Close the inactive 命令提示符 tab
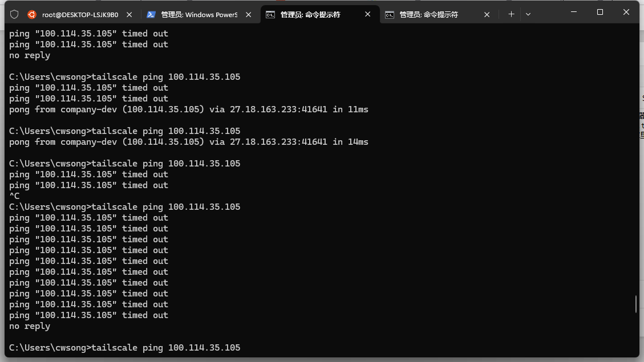The height and width of the screenshot is (362, 644). (487, 15)
